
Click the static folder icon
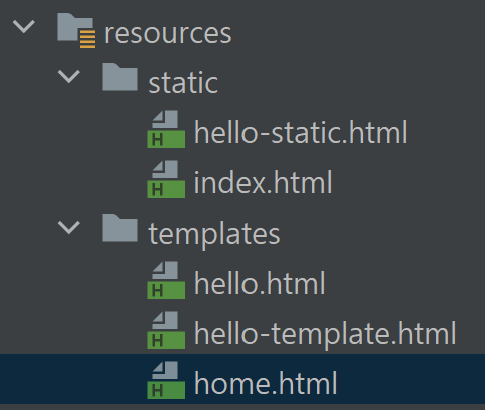[x=120, y=77]
